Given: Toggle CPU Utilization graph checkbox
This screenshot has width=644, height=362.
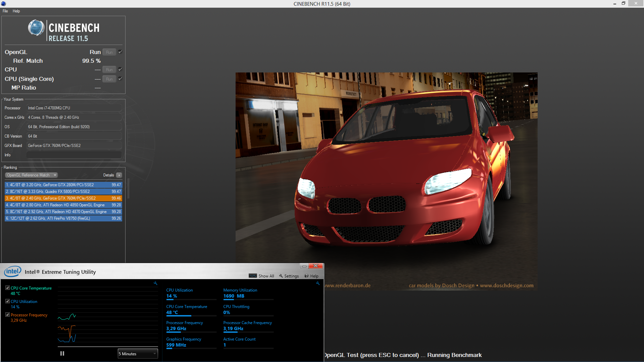Looking at the screenshot, I should 7,301.
